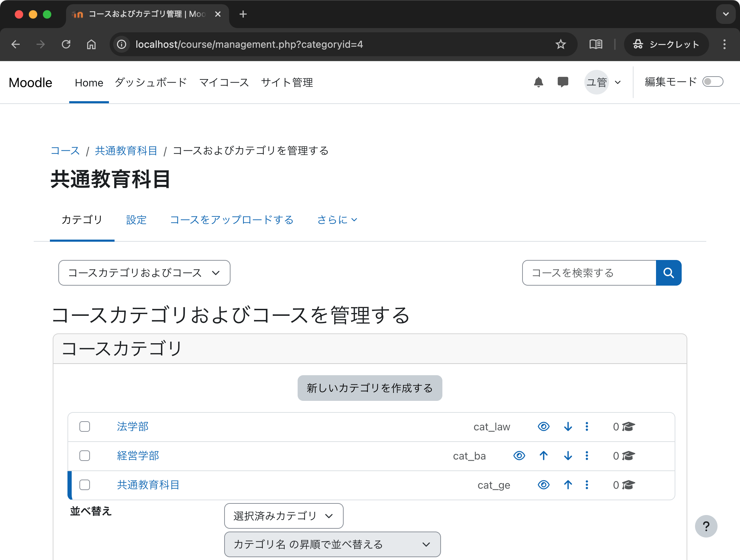Image resolution: width=740 pixels, height=560 pixels.
Task: Bookmark this page with the star icon
Action: [560, 44]
